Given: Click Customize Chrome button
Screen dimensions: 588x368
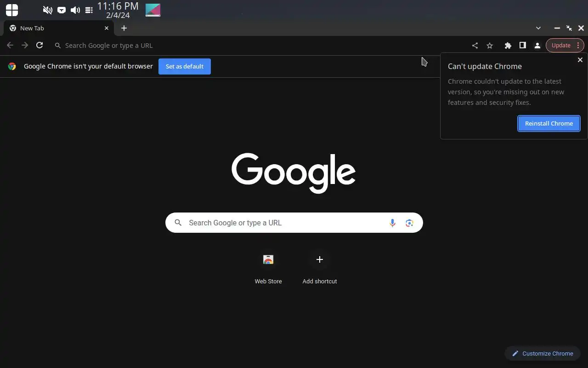Looking at the screenshot, I should (x=543, y=353).
